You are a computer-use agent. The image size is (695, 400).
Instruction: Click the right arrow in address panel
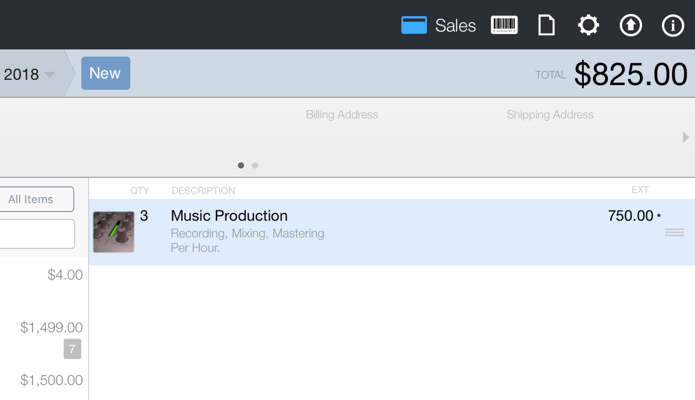pos(685,137)
